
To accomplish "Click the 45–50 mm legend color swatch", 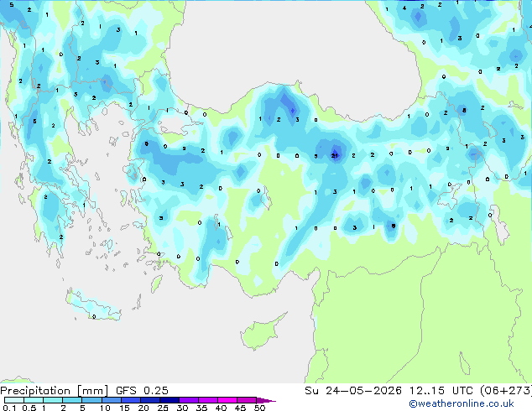I will click(247, 400).
